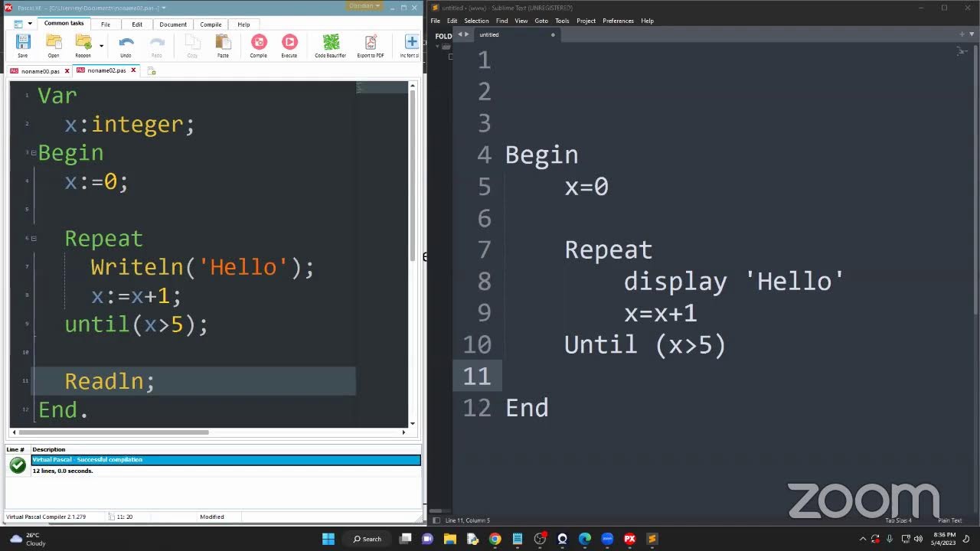Click the Save icon in PascalXE toolbar
Screen dimensions: 980x551
[x=22, y=42]
